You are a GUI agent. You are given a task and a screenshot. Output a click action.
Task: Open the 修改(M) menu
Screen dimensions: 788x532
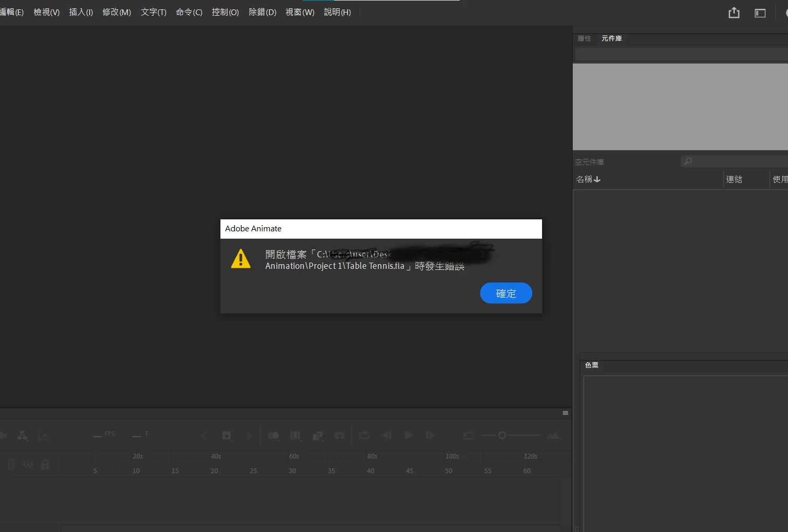click(x=116, y=12)
